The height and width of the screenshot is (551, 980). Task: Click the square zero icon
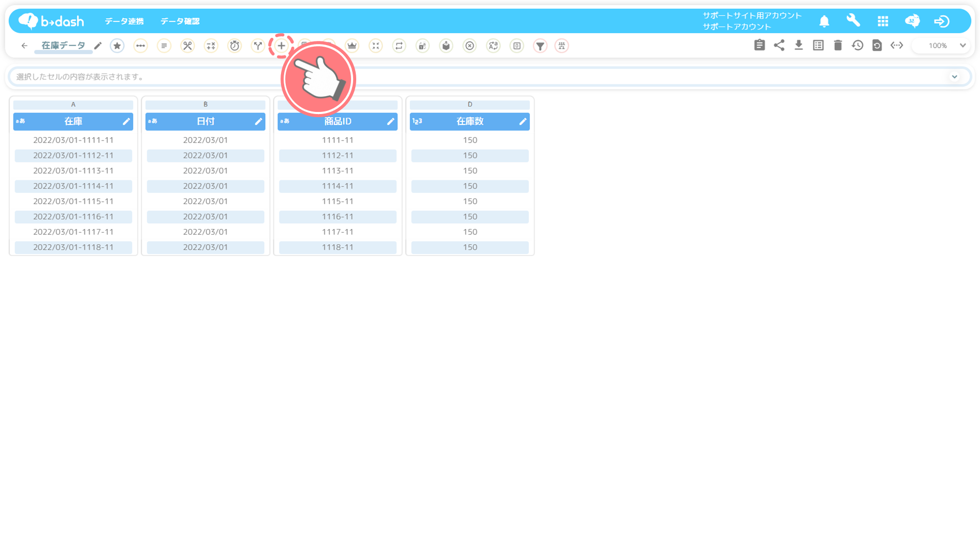tap(517, 46)
